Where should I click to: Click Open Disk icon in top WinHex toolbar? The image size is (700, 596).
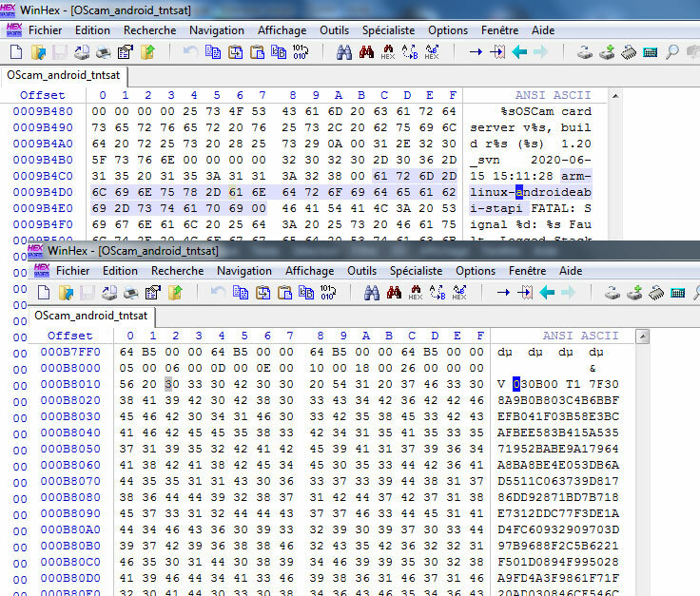coord(584,52)
